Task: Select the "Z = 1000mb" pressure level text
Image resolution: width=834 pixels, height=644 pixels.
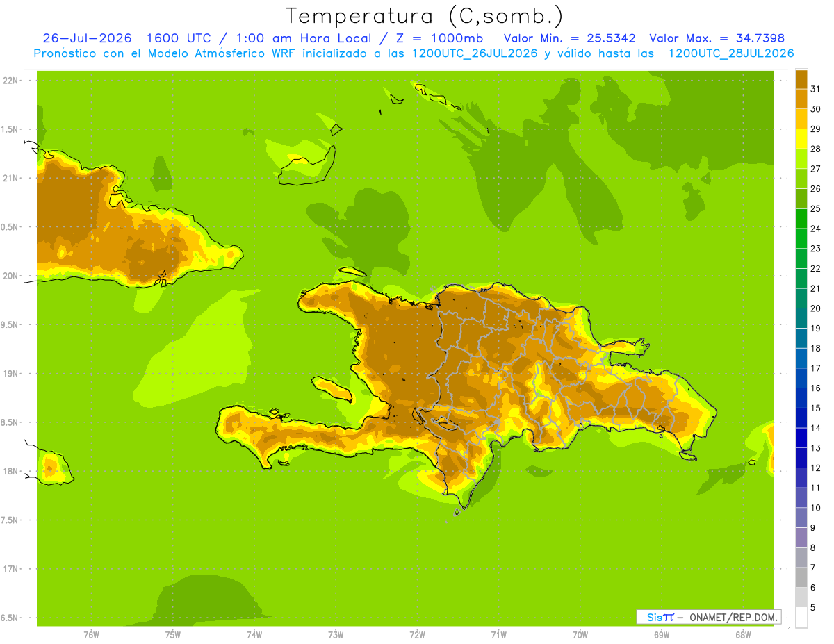Action: pyautogui.click(x=441, y=38)
